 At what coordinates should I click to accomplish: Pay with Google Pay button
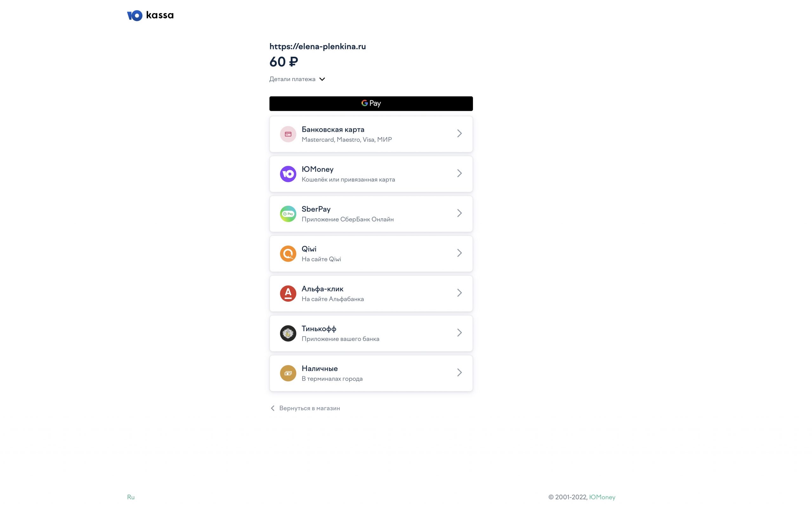pyautogui.click(x=371, y=104)
